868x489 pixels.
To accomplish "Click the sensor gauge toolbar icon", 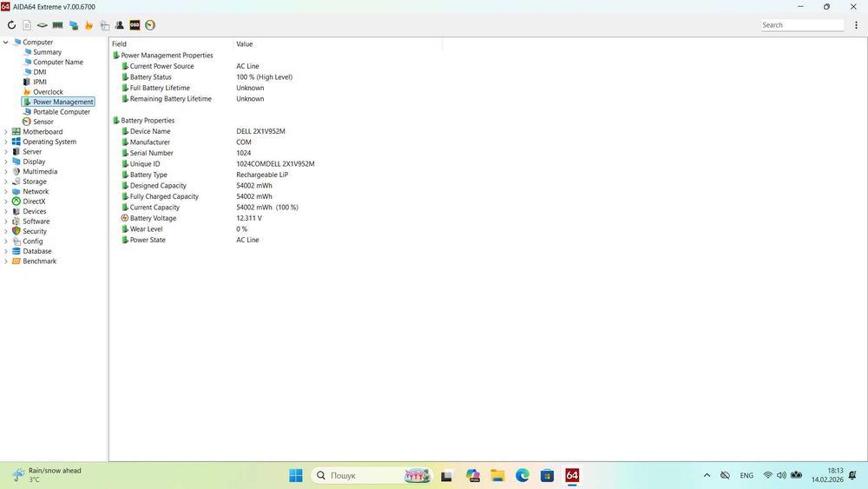I will [x=150, y=25].
